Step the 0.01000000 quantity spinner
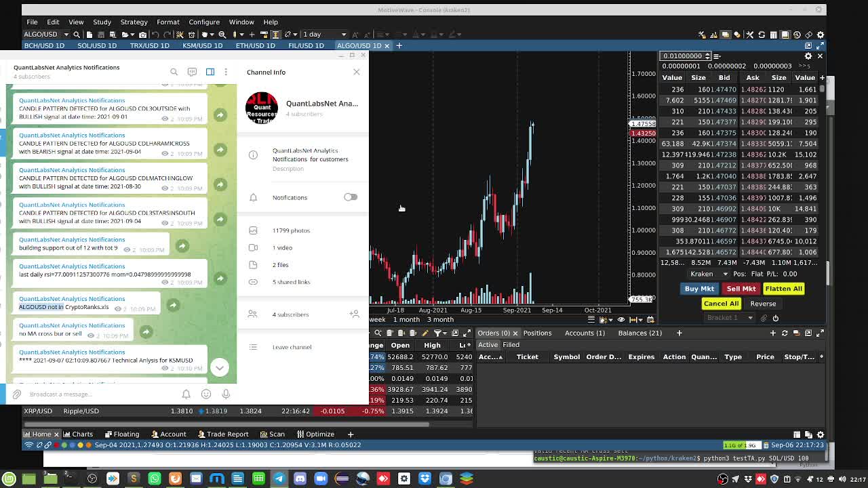Screen dimensions: 868x488 click(x=707, y=56)
